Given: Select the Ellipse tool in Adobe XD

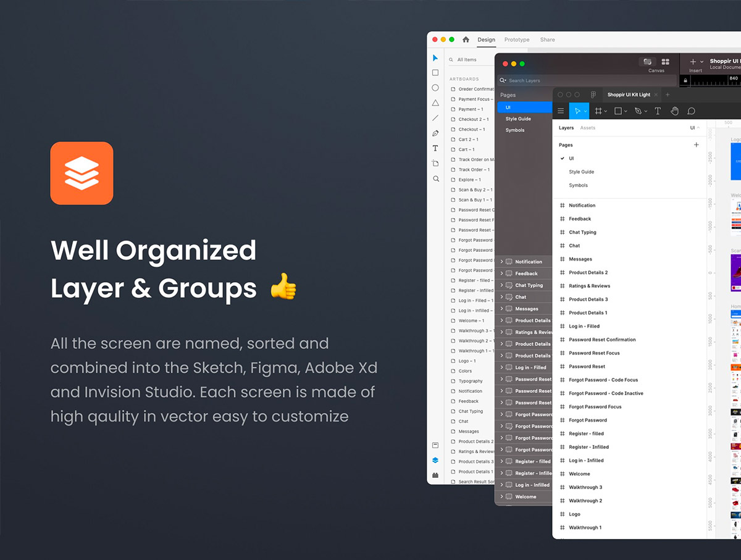Looking at the screenshot, I should pyautogui.click(x=435, y=88).
